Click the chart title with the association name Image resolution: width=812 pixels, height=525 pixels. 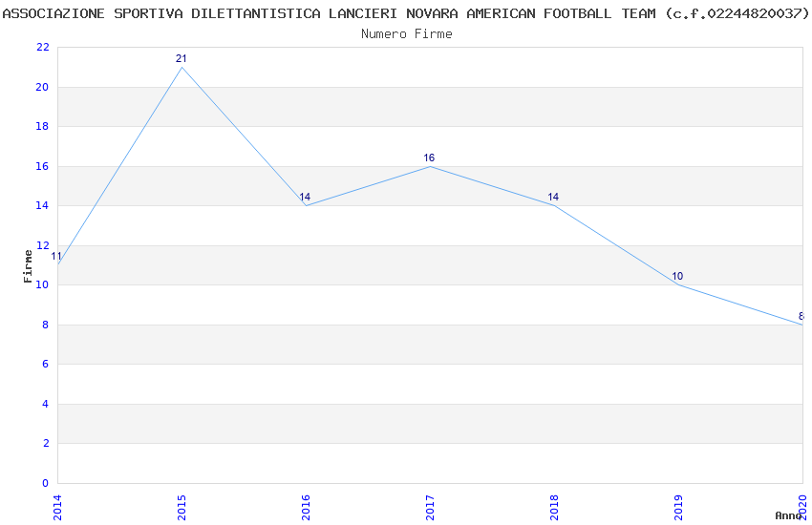pyautogui.click(x=406, y=13)
